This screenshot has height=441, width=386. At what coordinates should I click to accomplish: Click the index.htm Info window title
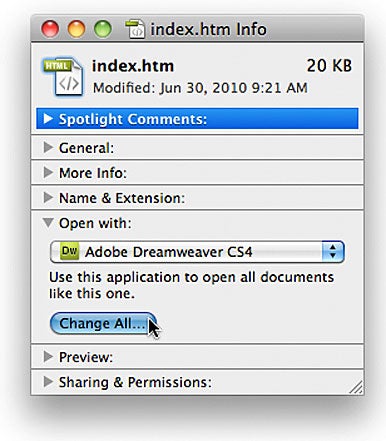(208, 29)
